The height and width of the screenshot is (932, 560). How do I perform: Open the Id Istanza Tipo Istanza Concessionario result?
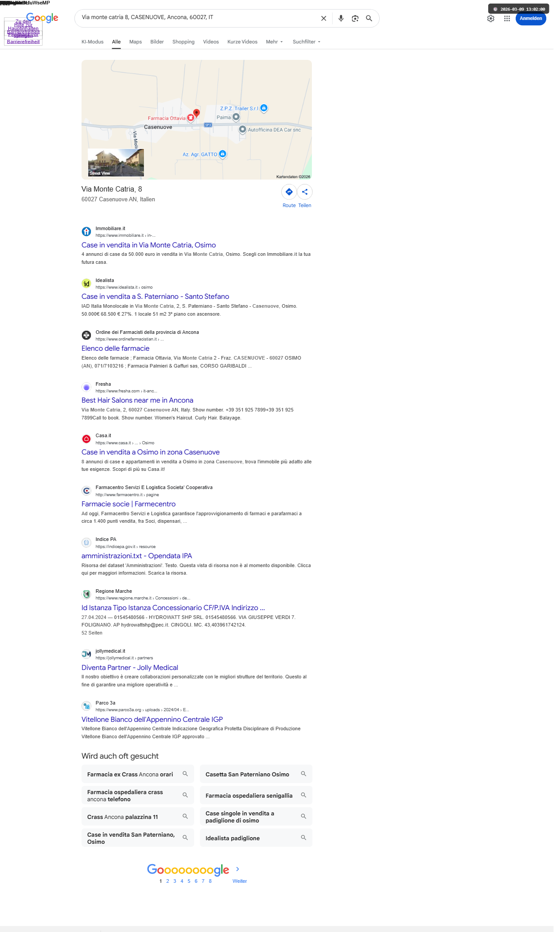click(173, 607)
